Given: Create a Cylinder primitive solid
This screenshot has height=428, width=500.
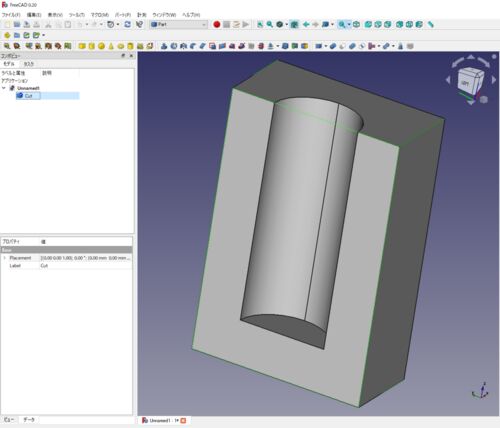Looking at the screenshot, I should [x=91, y=46].
